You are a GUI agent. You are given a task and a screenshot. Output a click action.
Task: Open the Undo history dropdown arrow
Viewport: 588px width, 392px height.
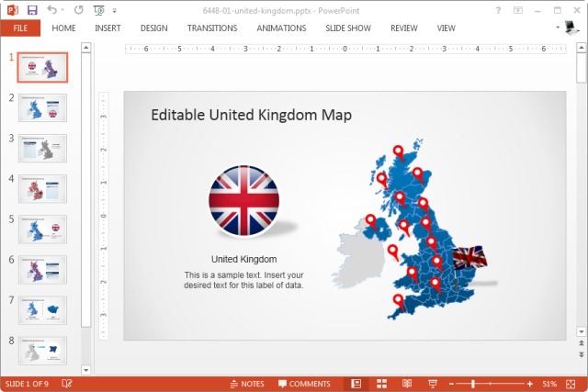pos(62,10)
